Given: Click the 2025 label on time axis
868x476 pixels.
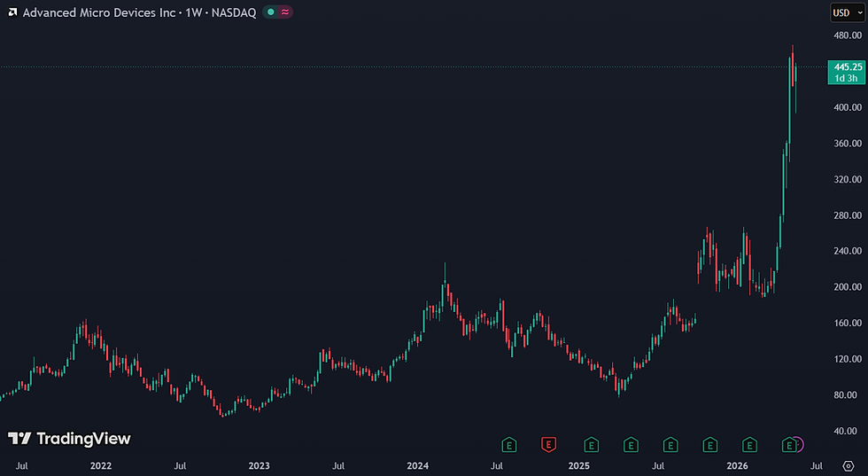Looking at the screenshot, I should (x=579, y=466).
